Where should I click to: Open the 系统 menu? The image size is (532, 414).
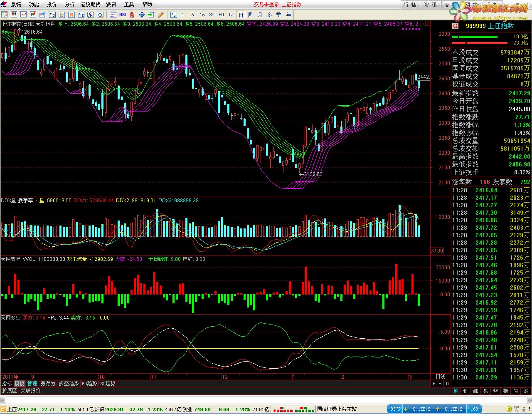(x=16, y=5)
